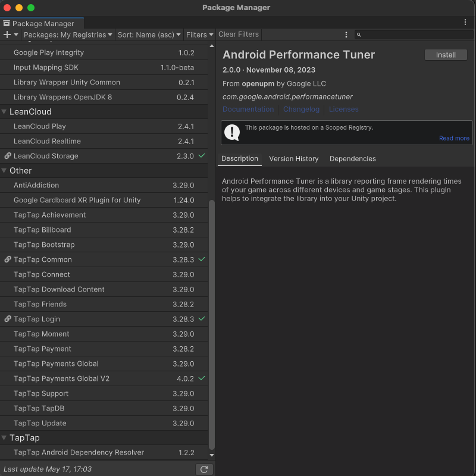Open the Changelog link
This screenshot has height=476, width=476.
[301, 109]
